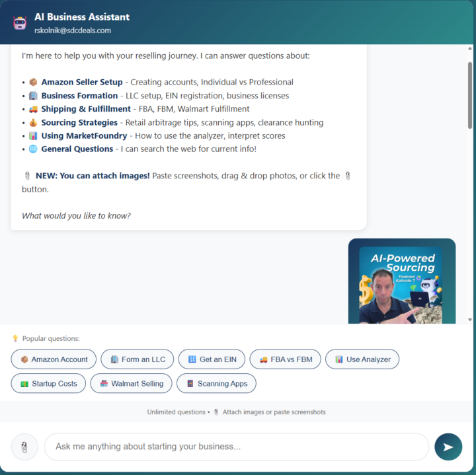Click the 'Amazon Seller Setup' bold text
476x475 pixels.
[x=82, y=82]
